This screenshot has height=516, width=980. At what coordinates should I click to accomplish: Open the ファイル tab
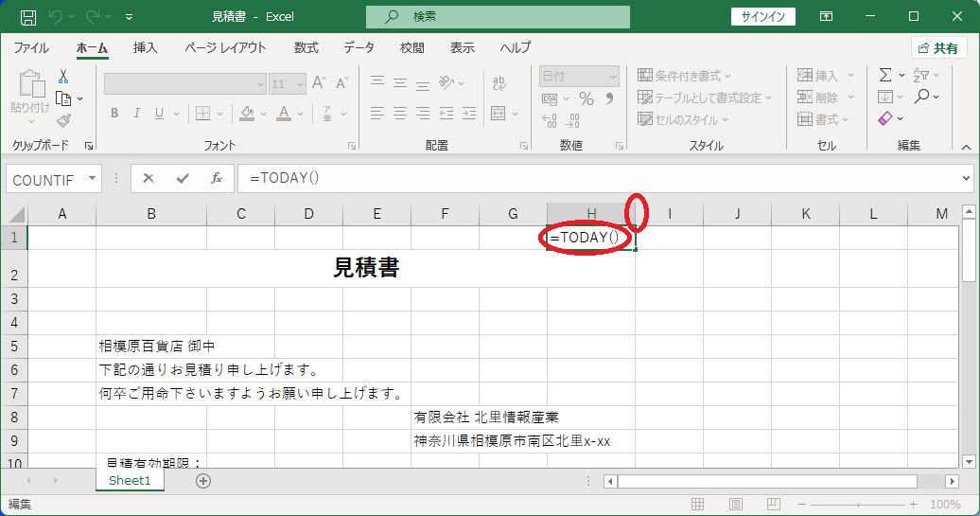(x=31, y=48)
